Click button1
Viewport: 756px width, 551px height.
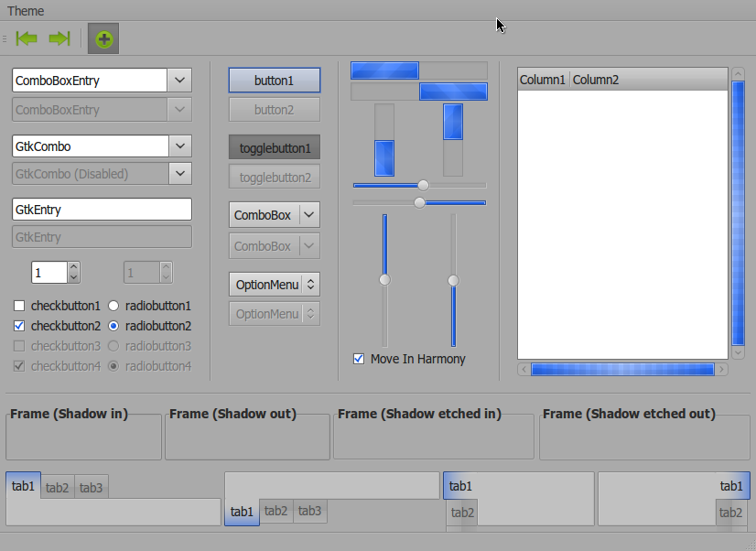(275, 80)
